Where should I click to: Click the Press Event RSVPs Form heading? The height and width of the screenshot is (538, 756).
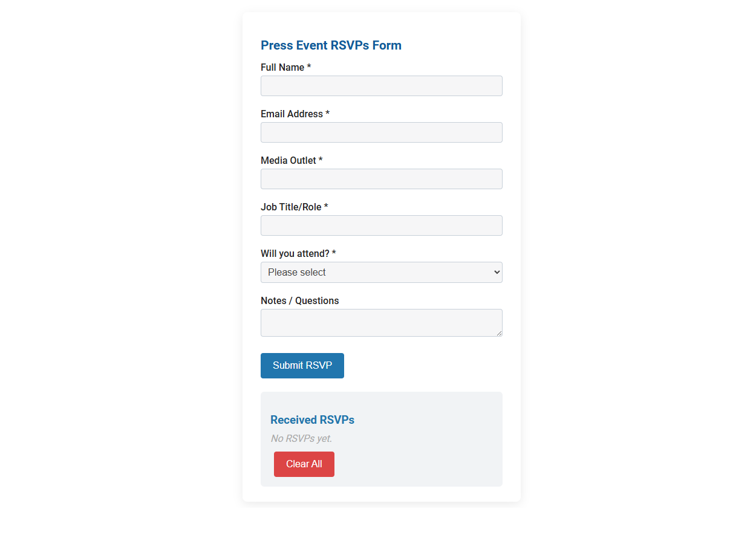331,45
